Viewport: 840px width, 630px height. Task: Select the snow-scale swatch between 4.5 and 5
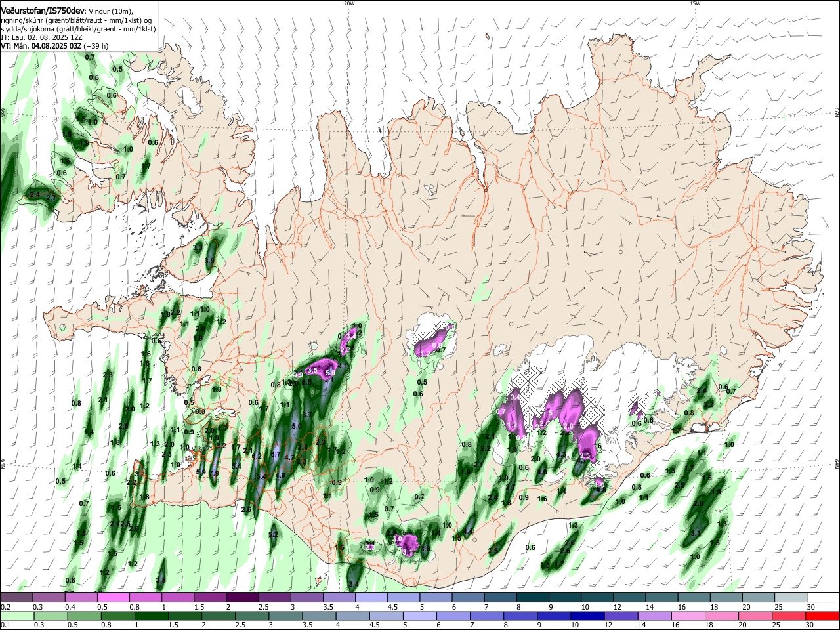[x=403, y=598]
